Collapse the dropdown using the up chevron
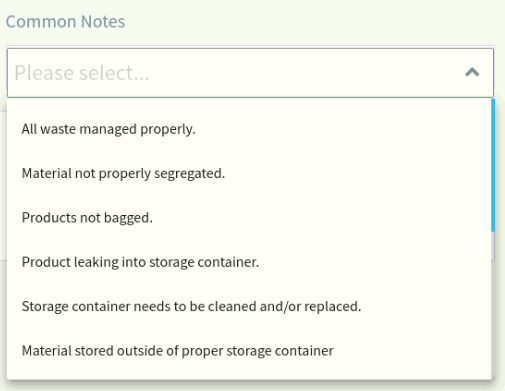505x391 pixels. coord(472,72)
